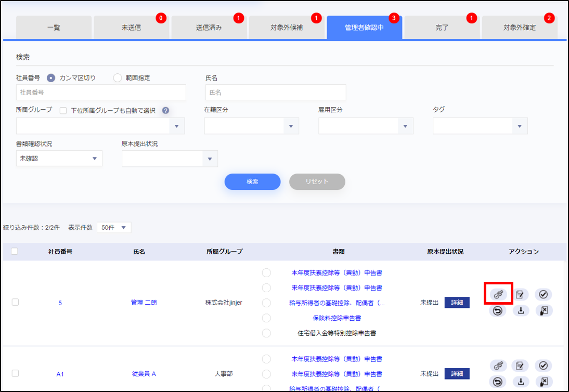
Task: Click the return arrow icon for 従業員 A
Action: 498,382
